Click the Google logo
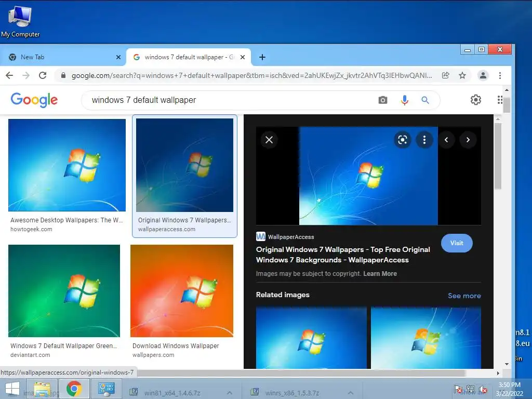 34,100
